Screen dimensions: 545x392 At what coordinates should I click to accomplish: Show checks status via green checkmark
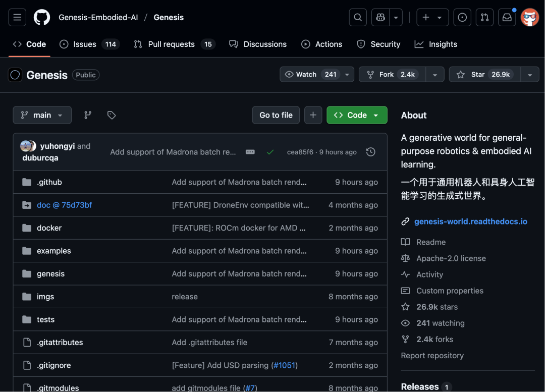270,152
